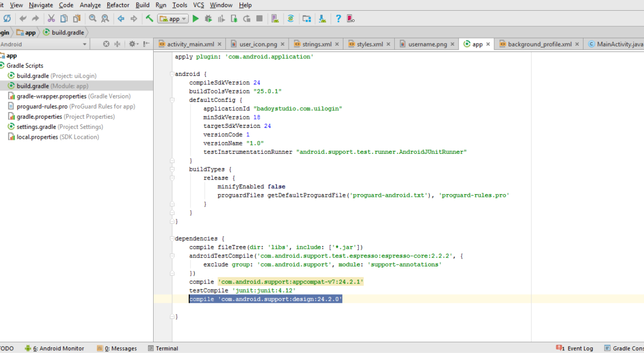Switch to the styles.xml tab
The image size is (644, 353).
(369, 44)
